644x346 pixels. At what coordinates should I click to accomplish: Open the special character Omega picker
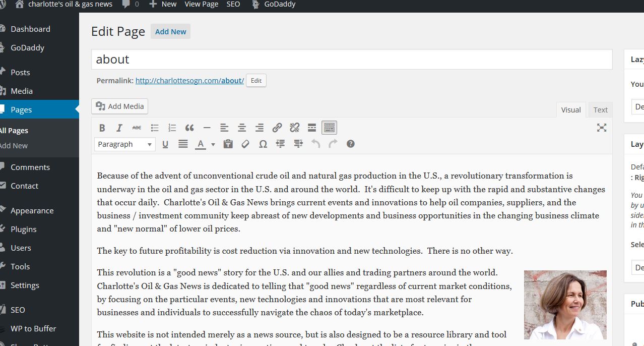263,144
